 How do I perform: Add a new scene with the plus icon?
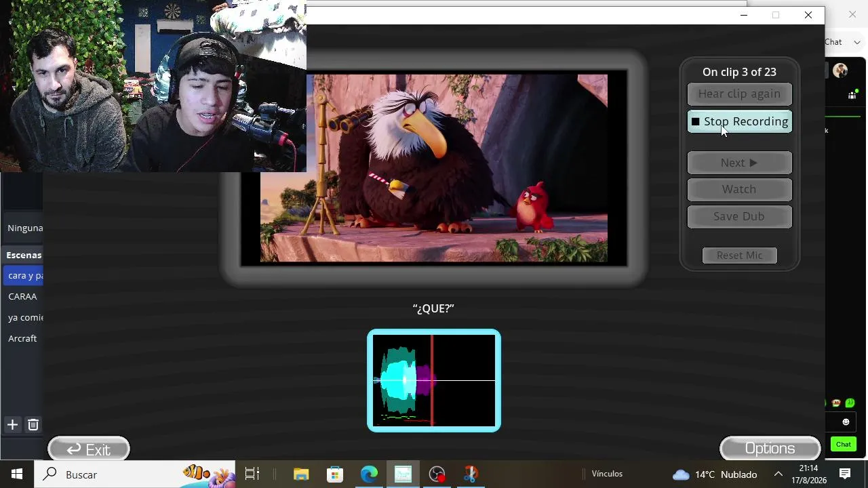click(x=12, y=425)
